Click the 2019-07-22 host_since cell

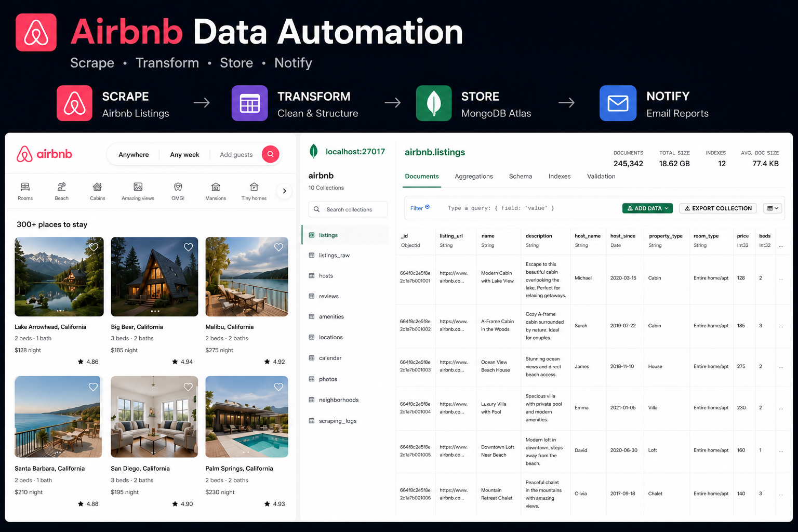pos(623,326)
